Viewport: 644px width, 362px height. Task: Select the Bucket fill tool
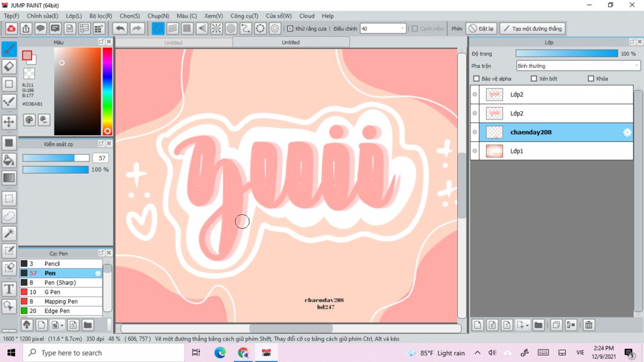(x=9, y=160)
